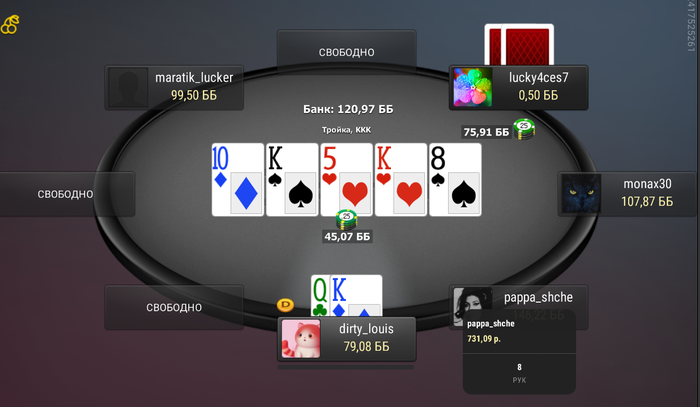Take the free seat at the bottom left
This screenshot has height=407, width=700.
pyautogui.click(x=174, y=307)
